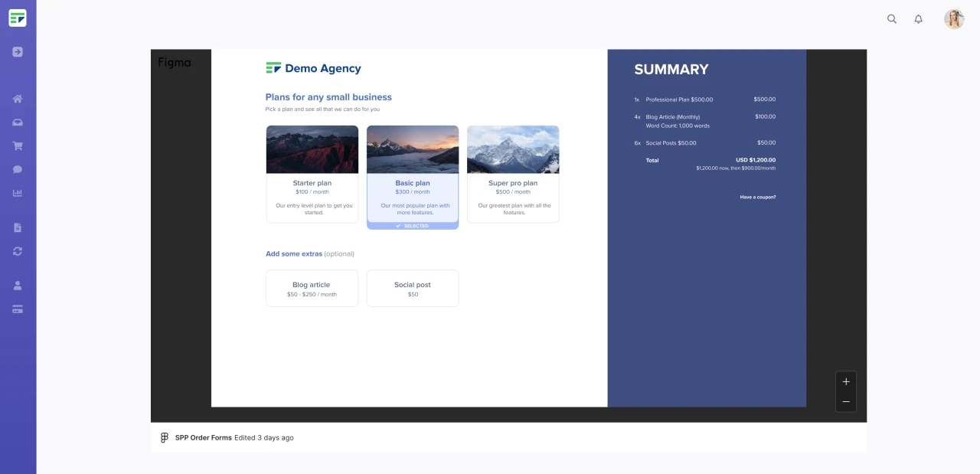Viewport: 980px width, 474px height.
Task: Click the Social Posts $50.00 summary line
Action: click(x=704, y=143)
